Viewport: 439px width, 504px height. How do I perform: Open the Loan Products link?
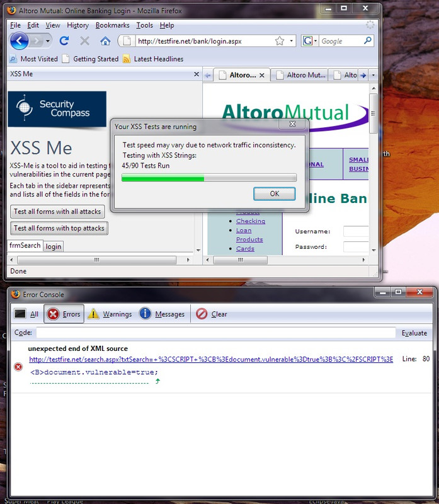coord(249,235)
